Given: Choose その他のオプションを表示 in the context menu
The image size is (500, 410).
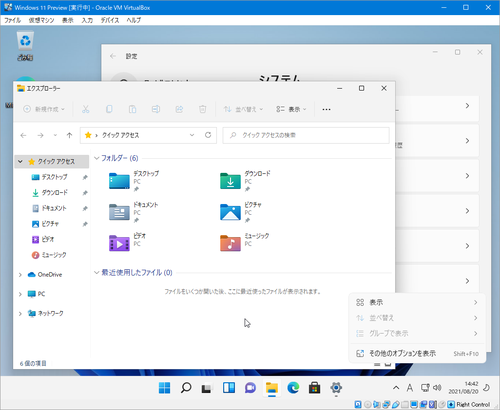Looking at the screenshot, I should (x=417, y=353).
